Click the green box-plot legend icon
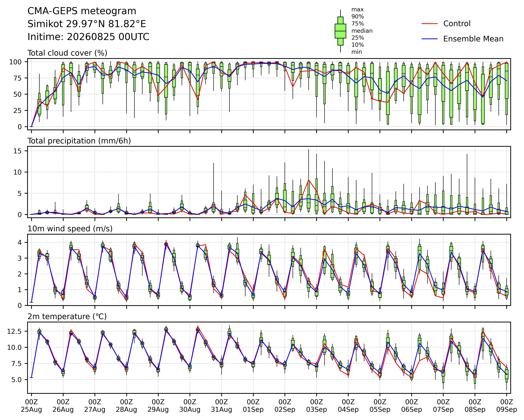 click(340, 31)
